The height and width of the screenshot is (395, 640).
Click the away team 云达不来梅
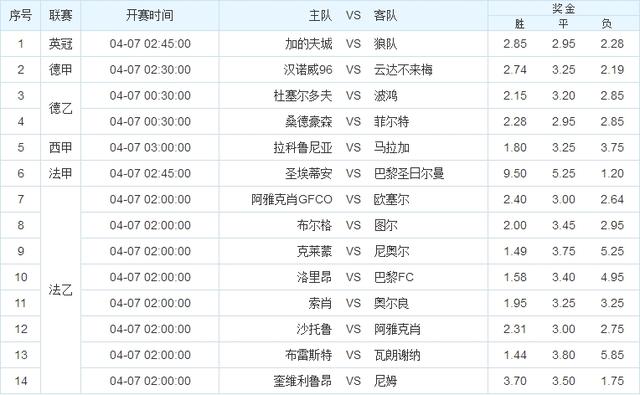coord(403,70)
